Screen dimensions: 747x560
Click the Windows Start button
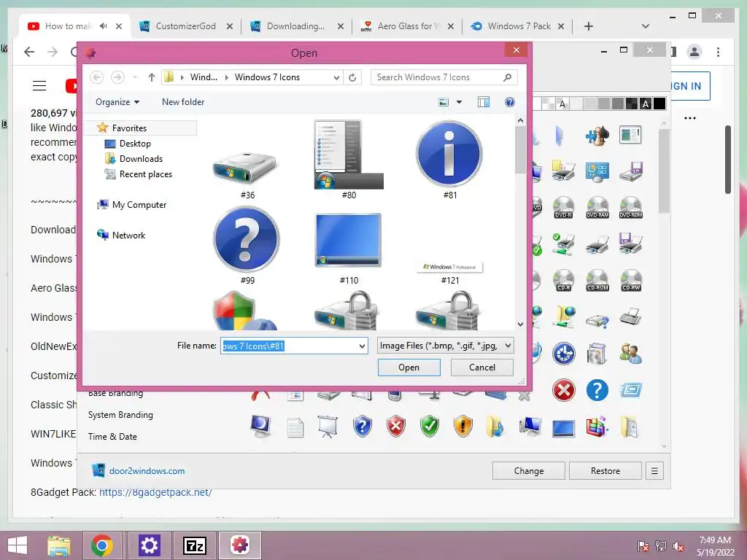(x=18, y=545)
